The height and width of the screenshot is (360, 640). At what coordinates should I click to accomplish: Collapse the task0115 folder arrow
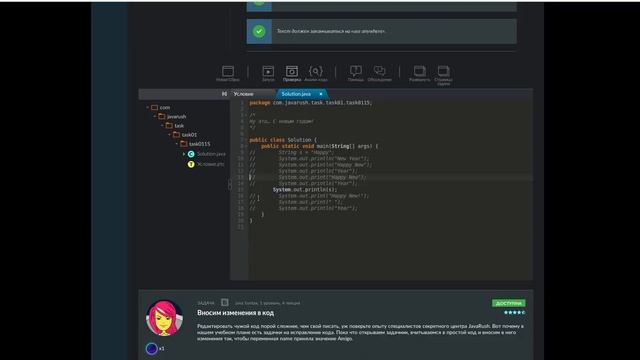(x=177, y=144)
